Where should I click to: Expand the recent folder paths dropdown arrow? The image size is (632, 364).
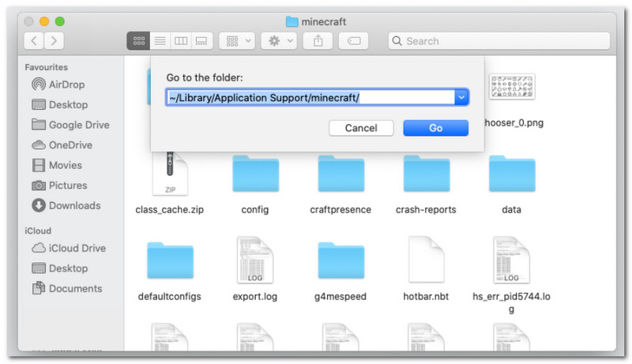tap(461, 97)
